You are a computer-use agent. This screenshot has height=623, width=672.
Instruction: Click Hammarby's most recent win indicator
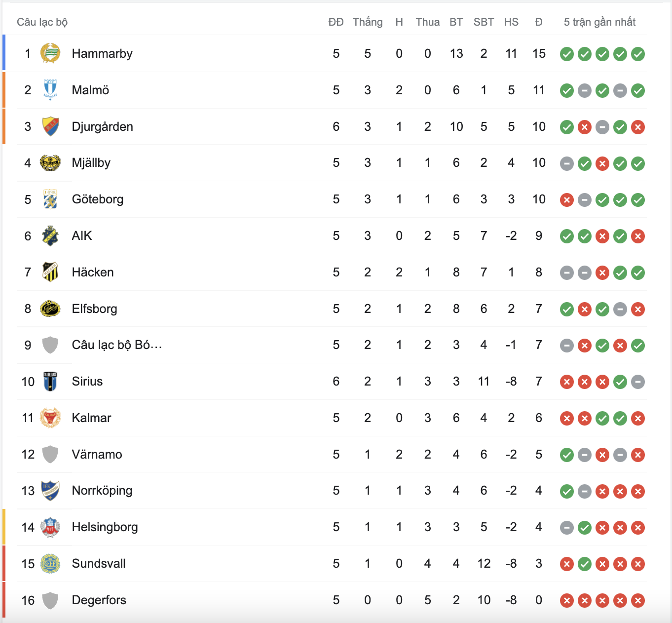coord(638,54)
